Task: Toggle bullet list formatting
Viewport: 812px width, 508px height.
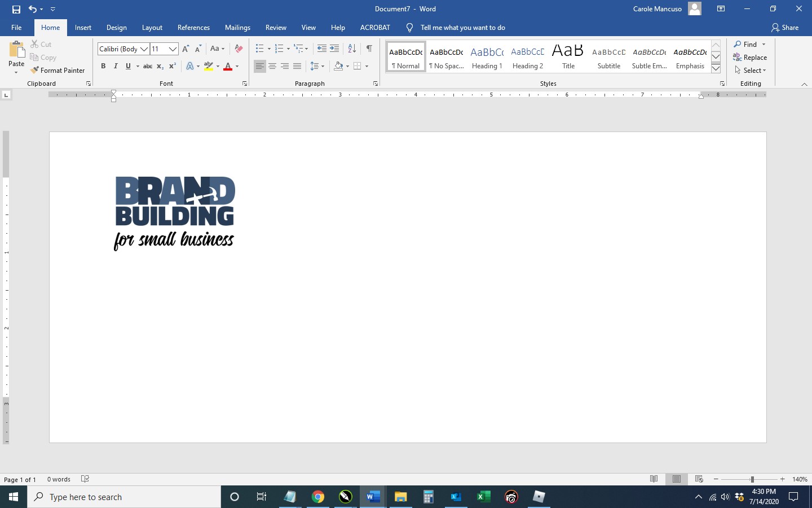Action: (259, 49)
